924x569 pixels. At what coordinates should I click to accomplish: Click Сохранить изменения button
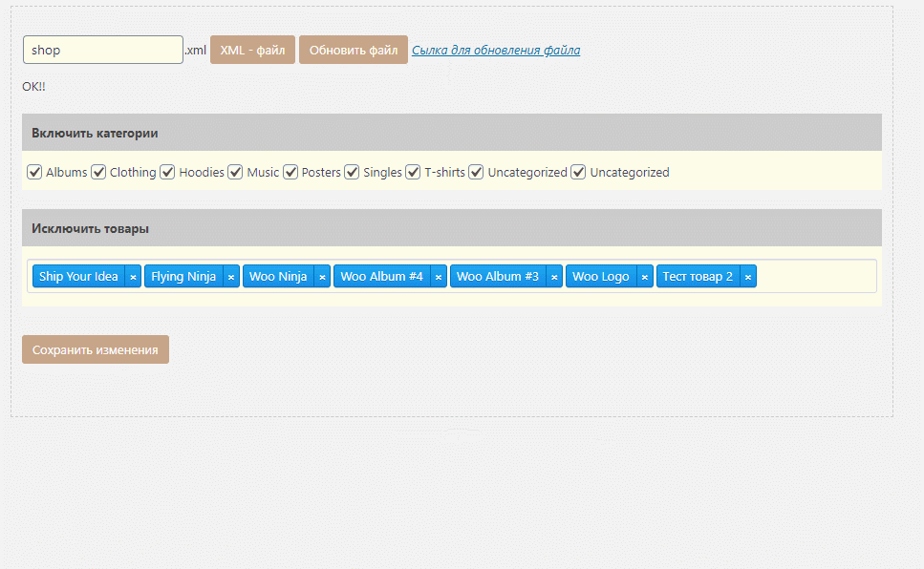click(96, 349)
